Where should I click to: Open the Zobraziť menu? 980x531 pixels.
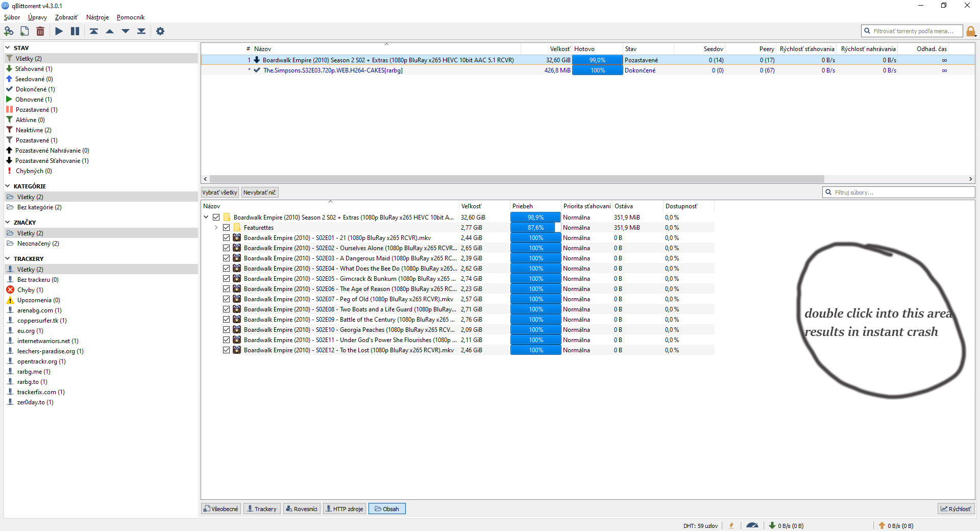click(x=66, y=17)
